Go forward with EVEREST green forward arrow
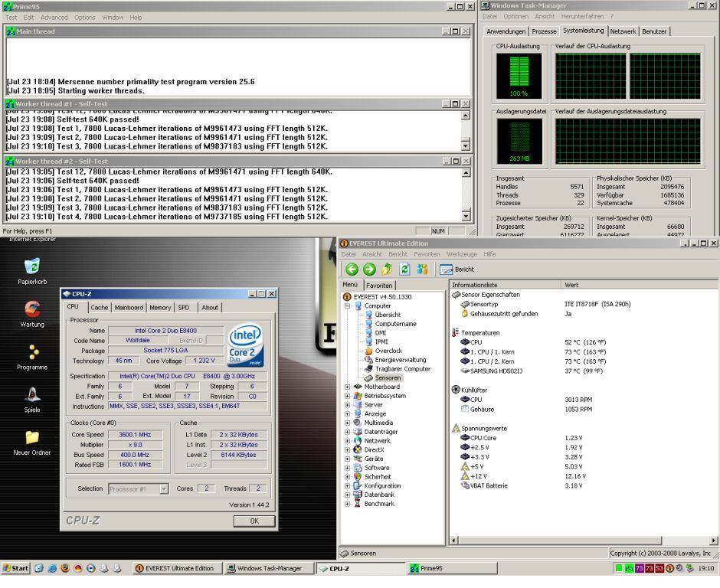The width and height of the screenshot is (720, 588). coord(369,269)
